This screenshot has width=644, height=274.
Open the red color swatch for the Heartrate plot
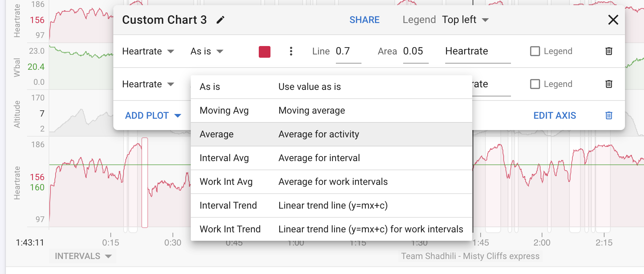coord(265,52)
